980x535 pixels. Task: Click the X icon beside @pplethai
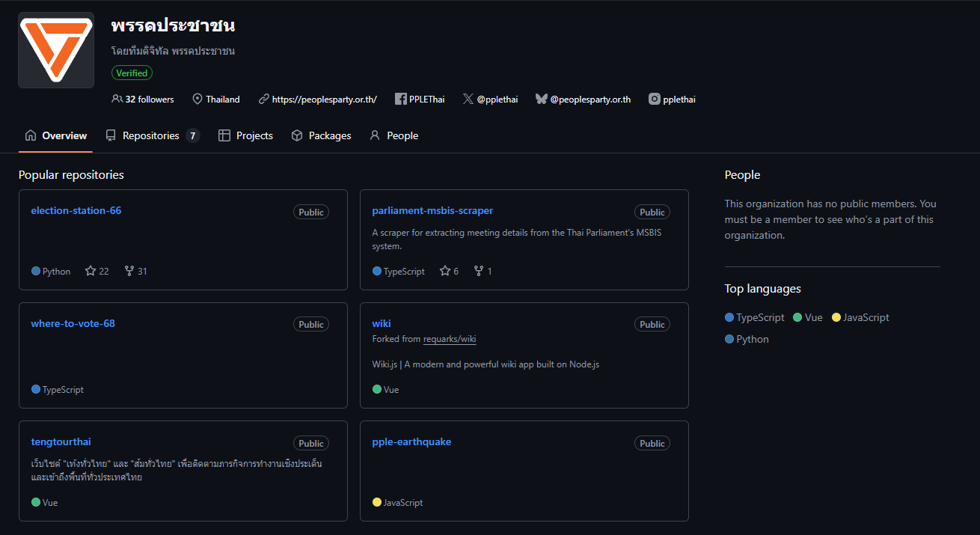coord(468,99)
